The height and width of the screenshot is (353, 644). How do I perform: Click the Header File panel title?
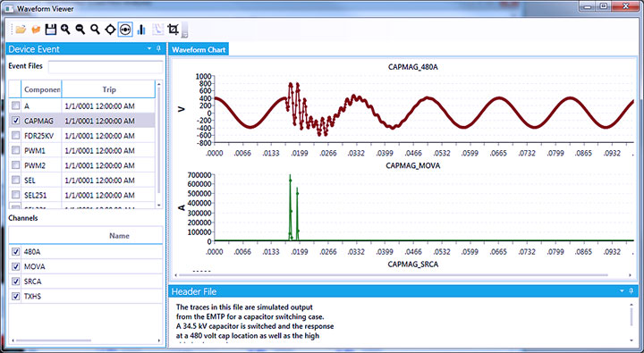tap(194, 291)
